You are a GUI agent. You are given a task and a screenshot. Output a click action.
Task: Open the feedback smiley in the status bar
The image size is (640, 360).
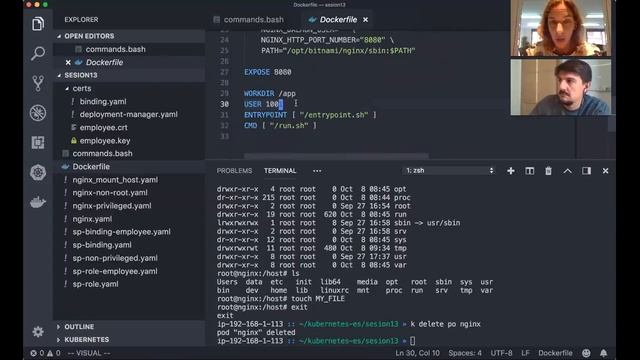(586, 353)
